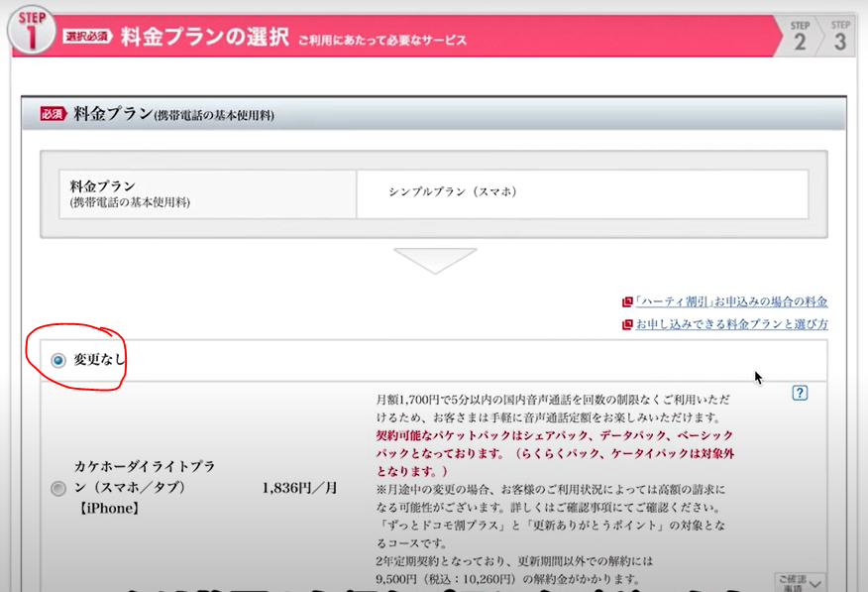
Task: Click chevron arrow on ご確認事項 button
Action: pyautogui.click(x=815, y=585)
